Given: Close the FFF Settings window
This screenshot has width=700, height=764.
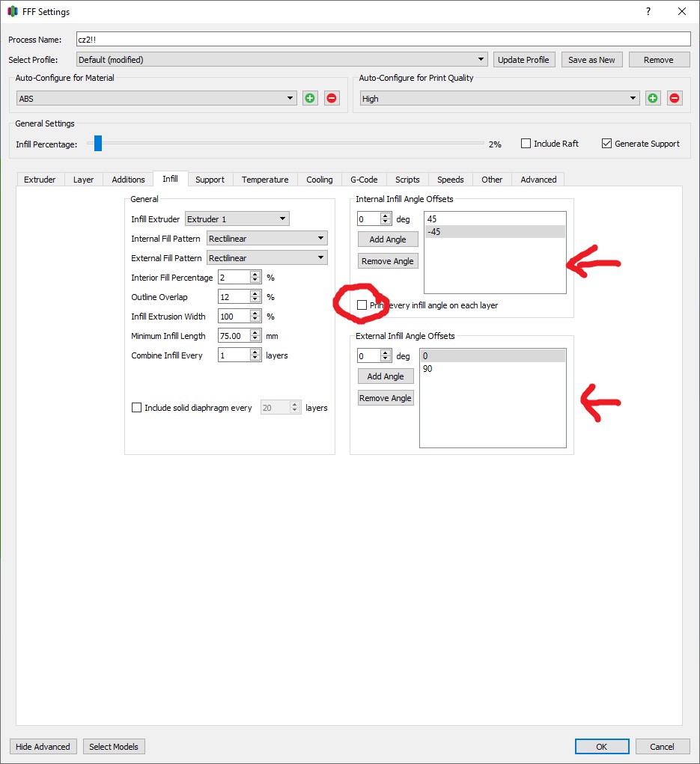Looking at the screenshot, I should [x=682, y=12].
